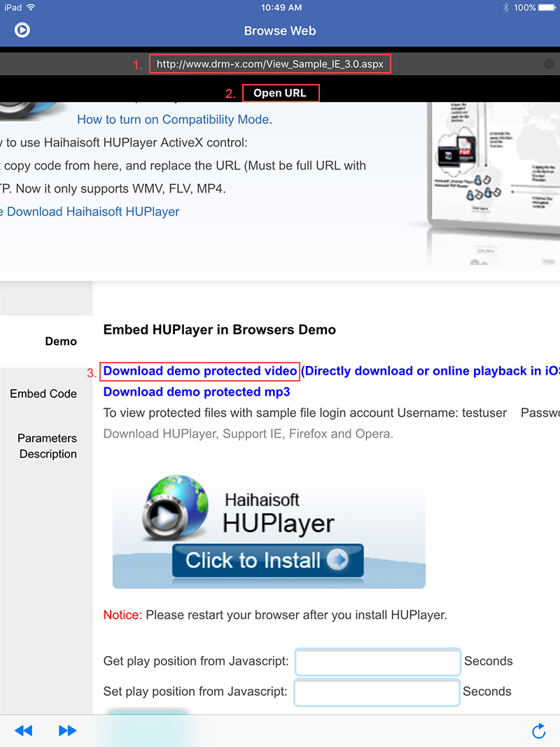
Task: Select the Demo sidebar tab
Action: pos(46,341)
